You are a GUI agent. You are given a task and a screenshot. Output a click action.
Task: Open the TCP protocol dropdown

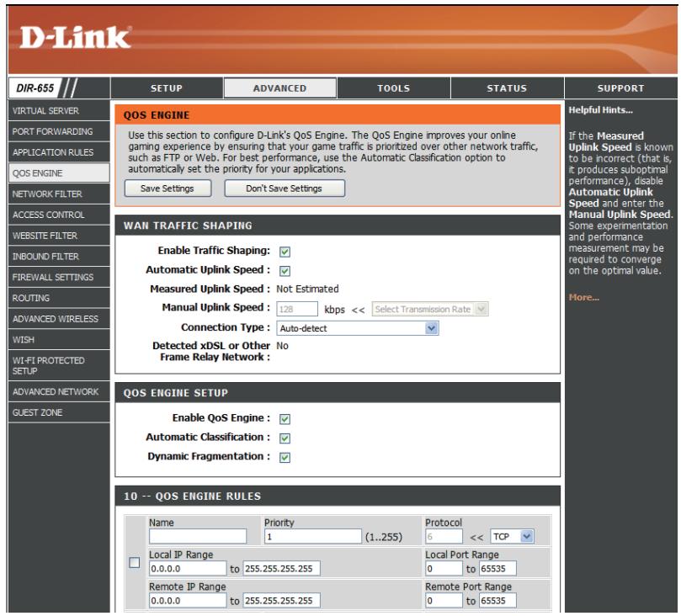pos(512,537)
